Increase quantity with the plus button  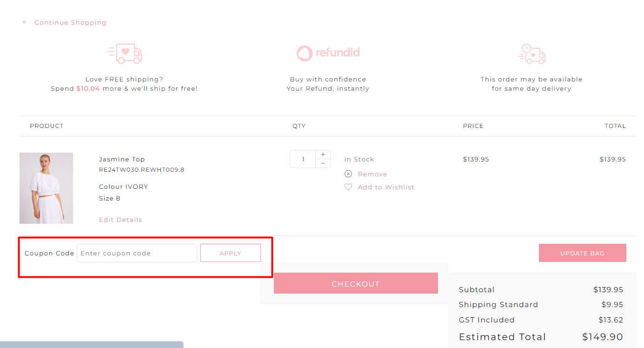[x=323, y=154]
